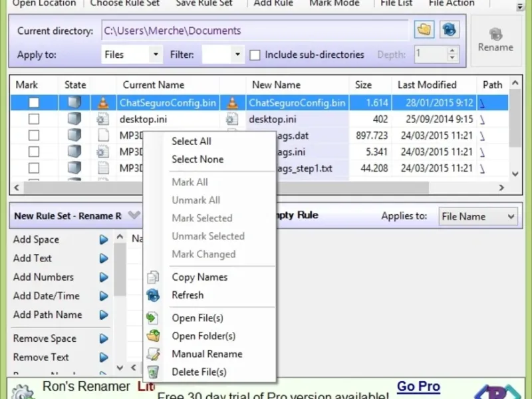Click the Go Pro link
532x399 pixels.
tap(418, 386)
